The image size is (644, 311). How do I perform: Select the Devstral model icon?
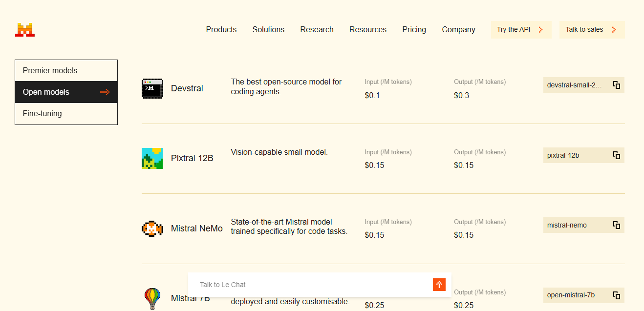pyautogui.click(x=152, y=88)
